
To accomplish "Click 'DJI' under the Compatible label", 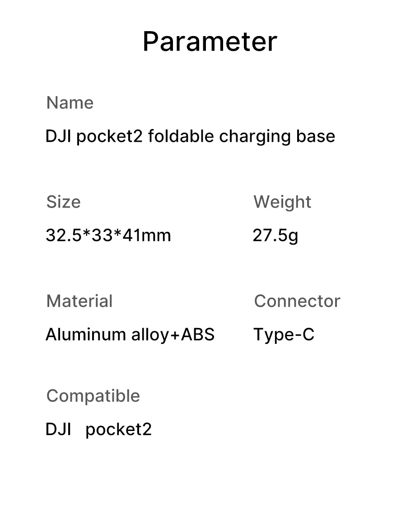I will 58,429.
